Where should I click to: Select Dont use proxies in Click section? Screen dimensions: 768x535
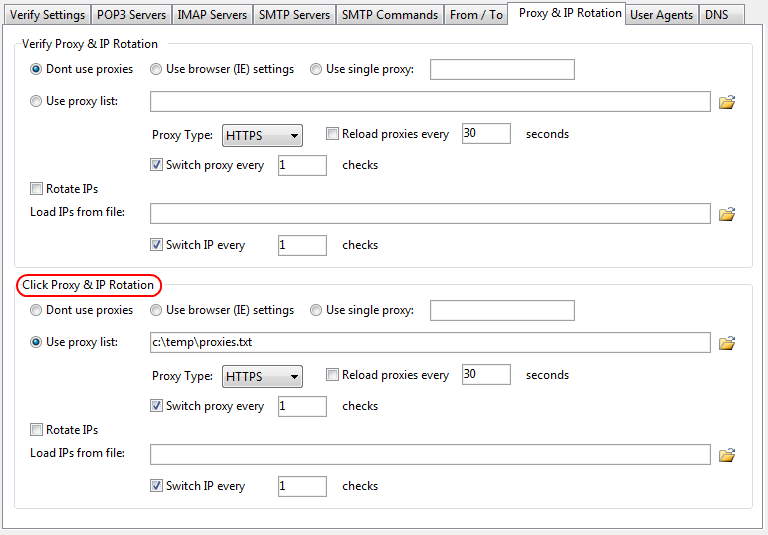(37, 310)
